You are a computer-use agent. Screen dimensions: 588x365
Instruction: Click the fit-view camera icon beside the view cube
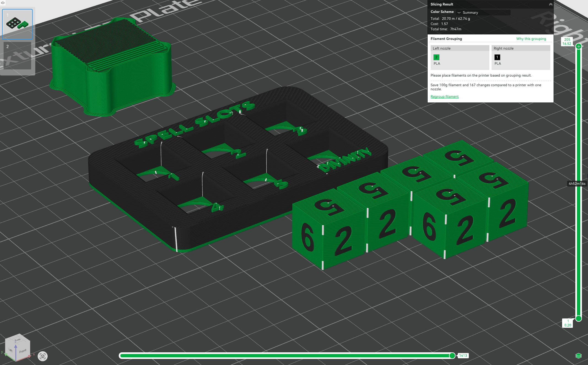tap(43, 356)
